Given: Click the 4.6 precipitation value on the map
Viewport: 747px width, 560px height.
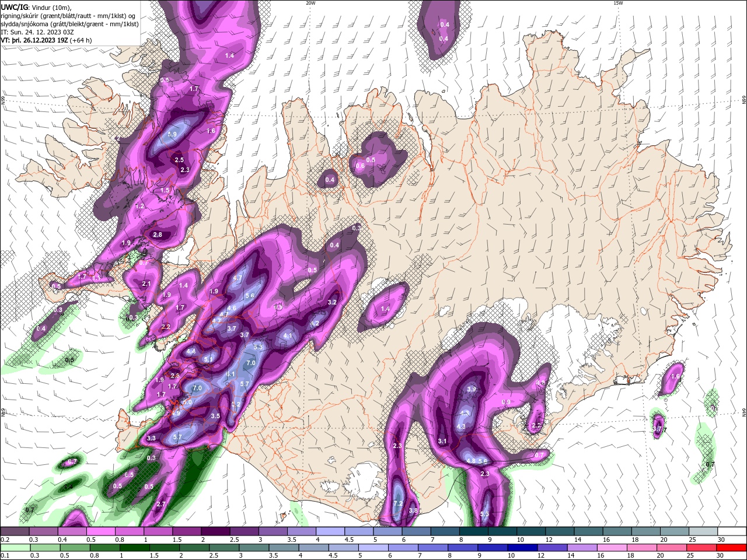Looking at the screenshot, I should click(232, 308).
